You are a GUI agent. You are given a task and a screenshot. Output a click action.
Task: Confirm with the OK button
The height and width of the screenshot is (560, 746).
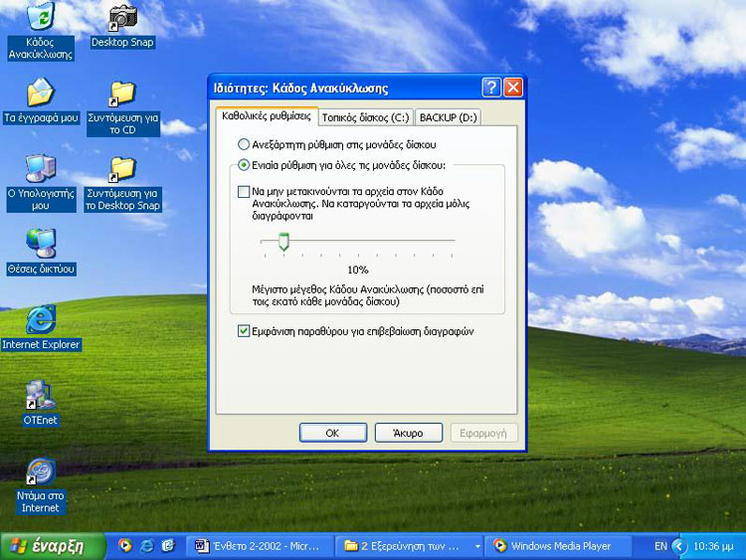click(x=332, y=433)
